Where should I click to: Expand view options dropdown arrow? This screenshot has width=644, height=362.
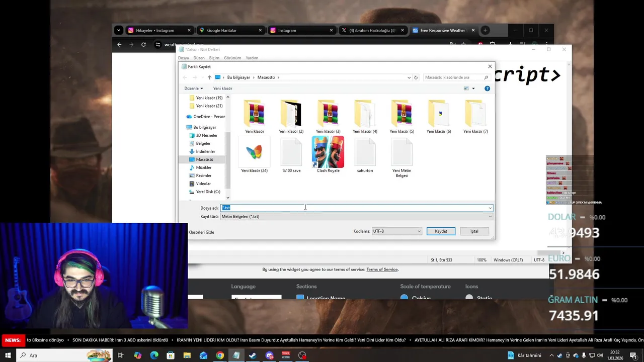(x=473, y=88)
